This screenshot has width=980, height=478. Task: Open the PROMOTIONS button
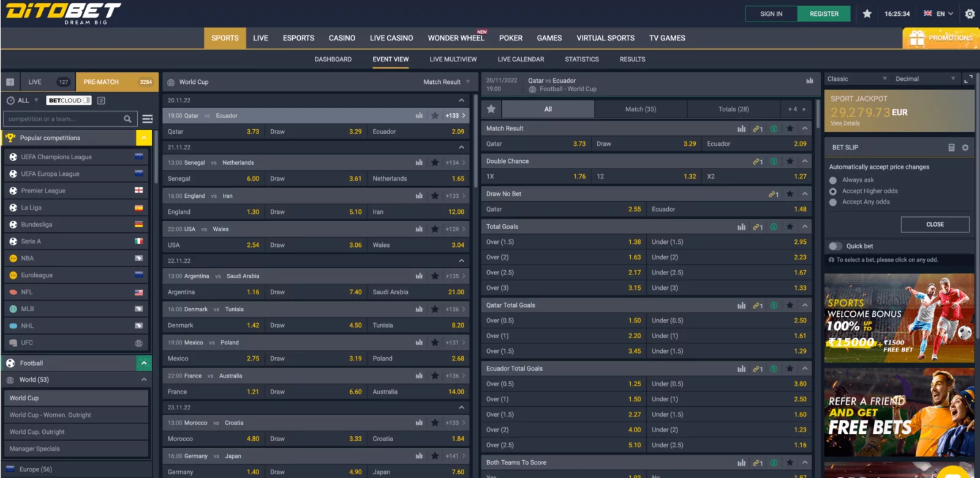[x=941, y=38]
